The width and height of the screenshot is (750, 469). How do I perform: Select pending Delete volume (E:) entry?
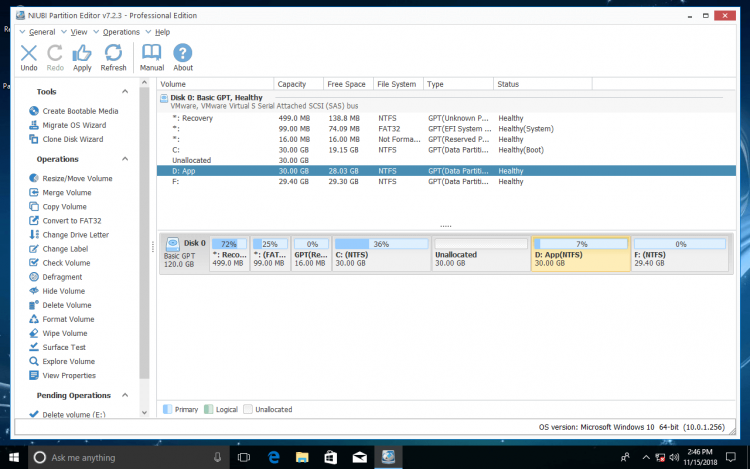[x=67, y=414]
